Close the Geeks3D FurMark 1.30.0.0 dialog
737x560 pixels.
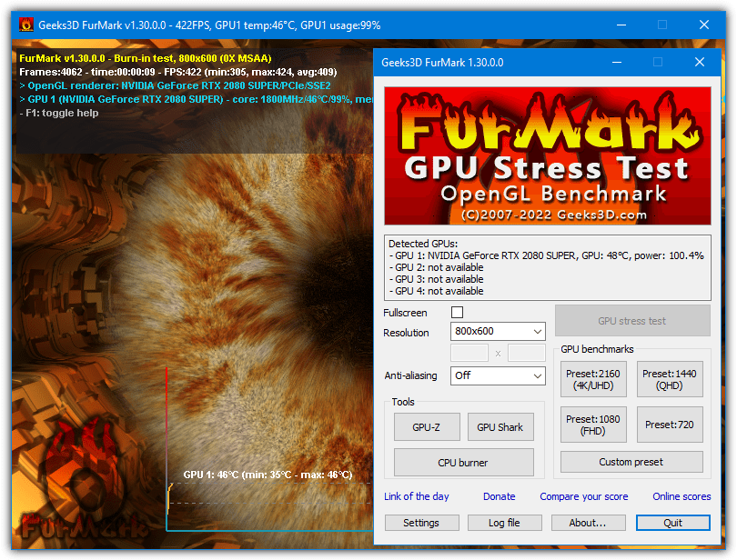tap(700, 62)
